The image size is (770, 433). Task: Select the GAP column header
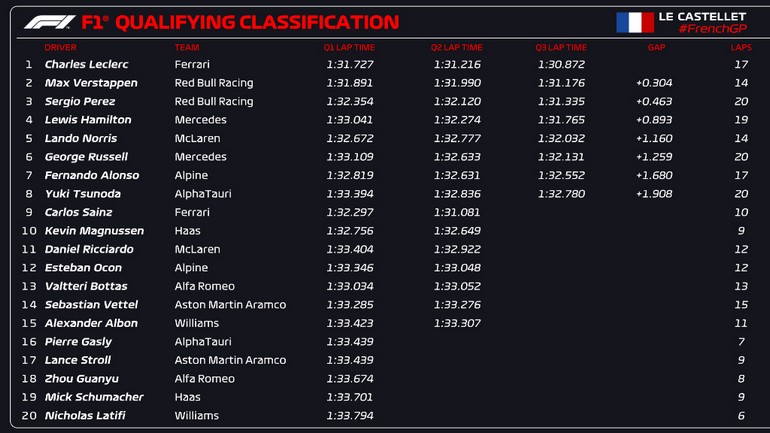pos(656,47)
